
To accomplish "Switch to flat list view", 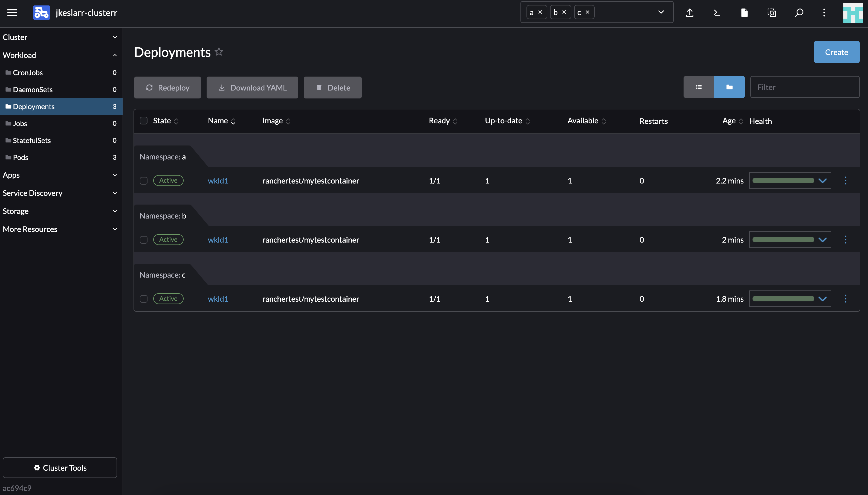I will [x=699, y=87].
